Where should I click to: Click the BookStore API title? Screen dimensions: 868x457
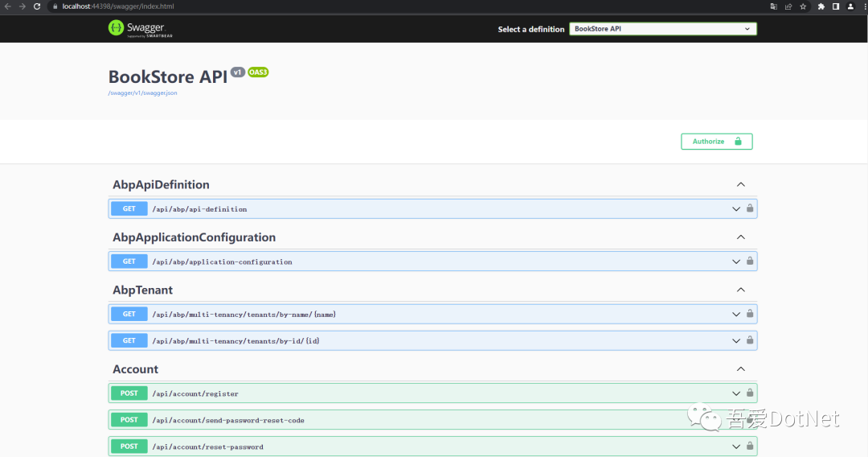168,76
